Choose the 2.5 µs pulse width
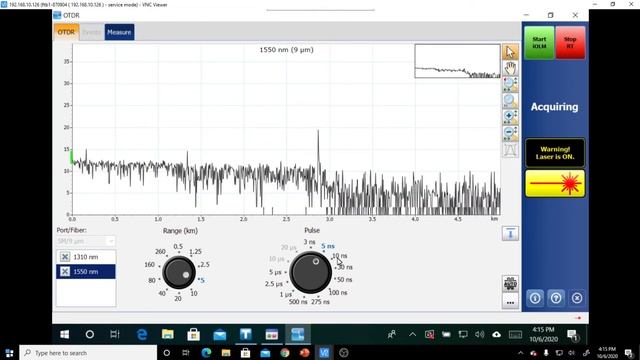 (273, 284)
